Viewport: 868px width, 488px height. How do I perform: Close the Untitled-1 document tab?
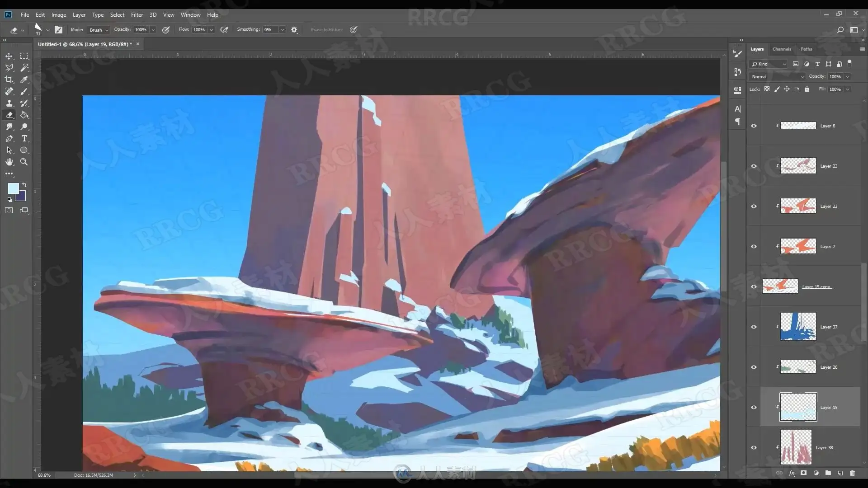(x=138, y=44)
